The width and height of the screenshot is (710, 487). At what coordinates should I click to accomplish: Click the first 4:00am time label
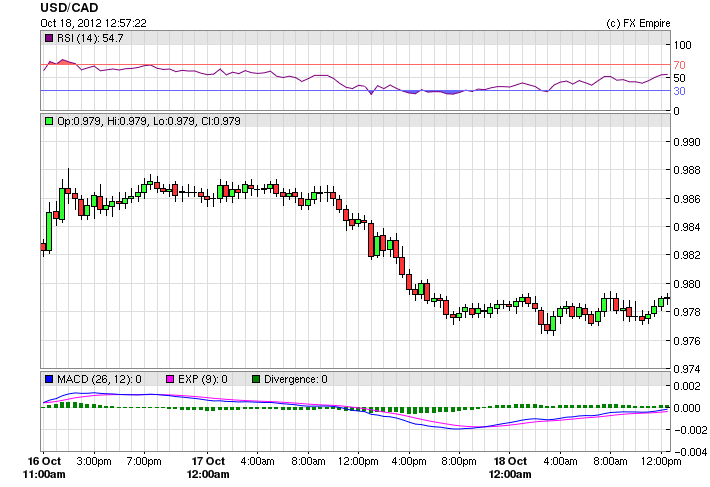257,461
